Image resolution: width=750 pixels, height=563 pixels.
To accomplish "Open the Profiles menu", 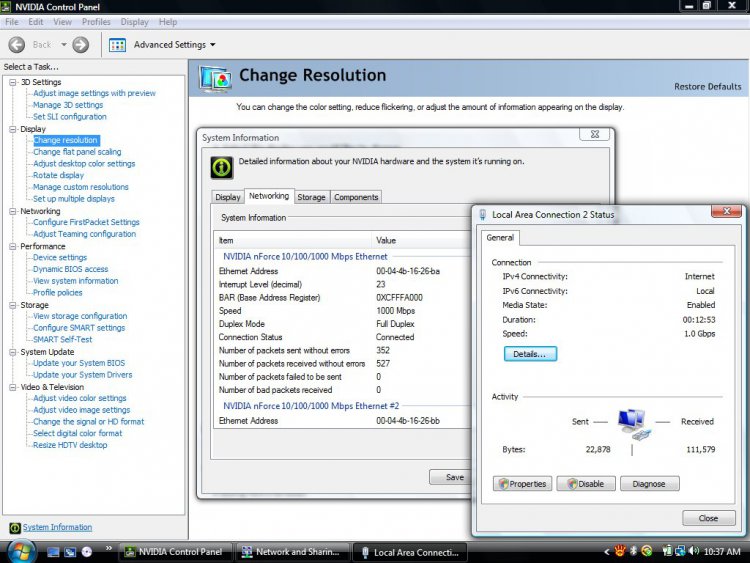I will click(x=96, y=22).
